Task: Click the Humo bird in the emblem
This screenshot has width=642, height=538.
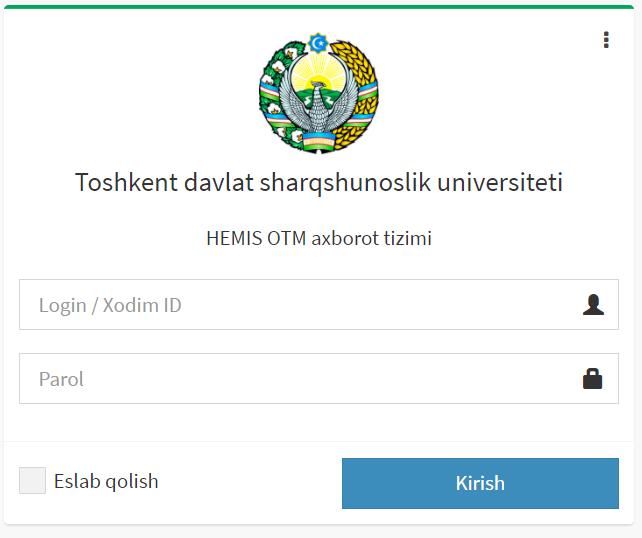Action: [319, 103]
